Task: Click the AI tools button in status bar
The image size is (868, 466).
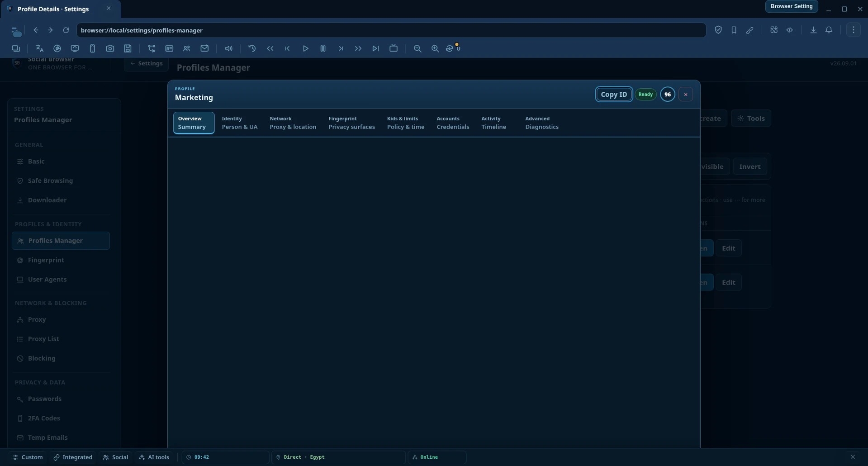Action: point(154,457)
